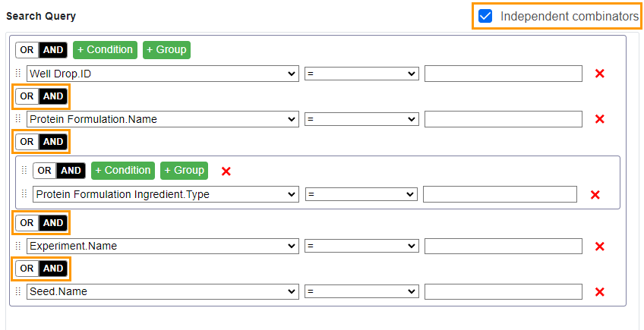Click the value field for Protein Formulation.Name
The height and width of the screenshot is (330, 644).
(x=503, y=119)
